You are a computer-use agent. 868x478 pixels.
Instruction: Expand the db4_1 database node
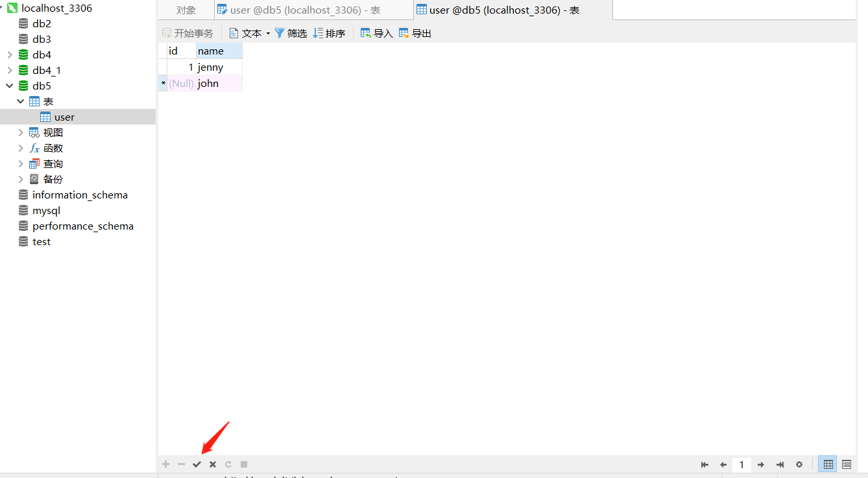click(10, 70)
